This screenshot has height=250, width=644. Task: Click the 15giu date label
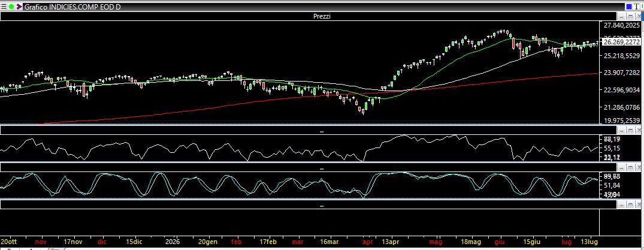click(531, 242)
